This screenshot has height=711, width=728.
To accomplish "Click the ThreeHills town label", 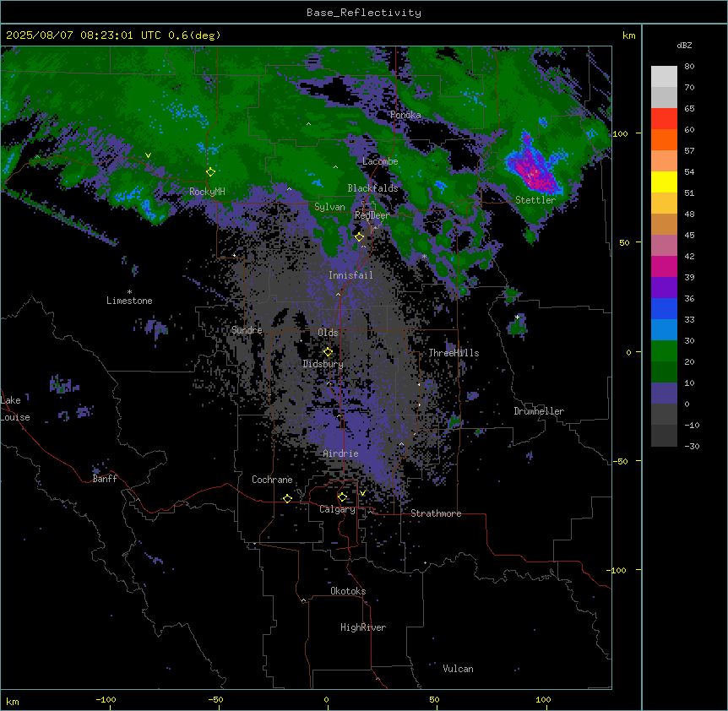I will click(454, 353).
